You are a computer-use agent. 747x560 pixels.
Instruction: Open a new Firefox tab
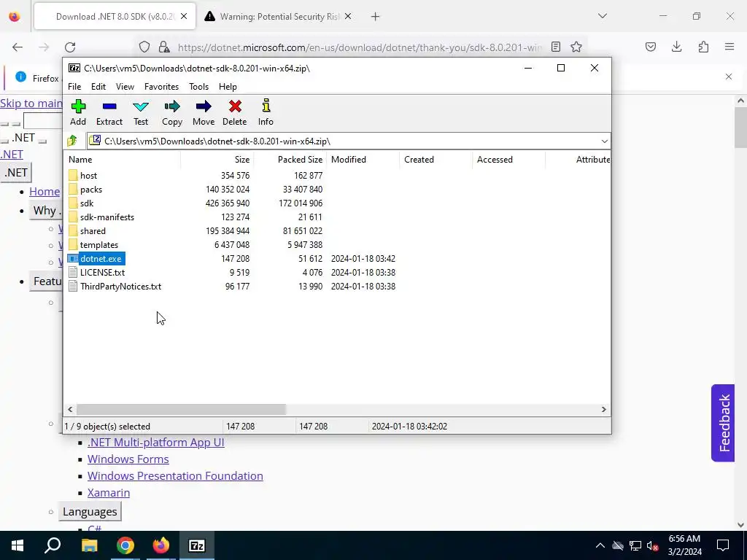(375, 17)
